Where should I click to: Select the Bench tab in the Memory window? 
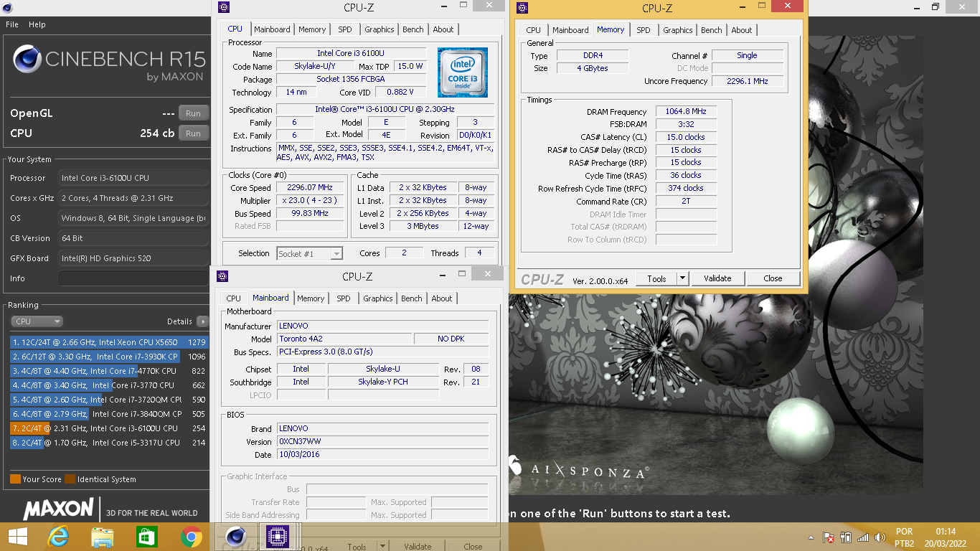(712, 30)
